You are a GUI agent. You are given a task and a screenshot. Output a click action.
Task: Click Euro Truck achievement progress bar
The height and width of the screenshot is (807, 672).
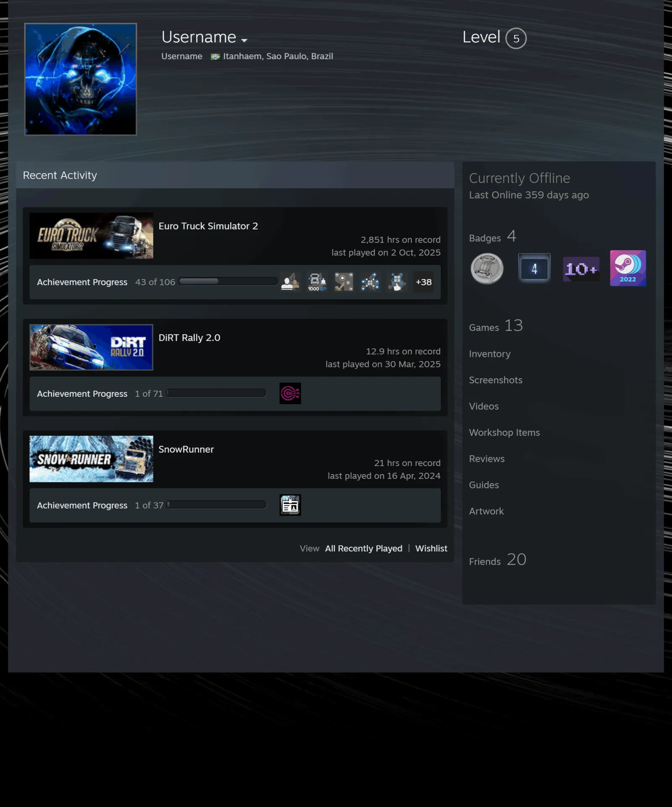(x=228, y=281)
